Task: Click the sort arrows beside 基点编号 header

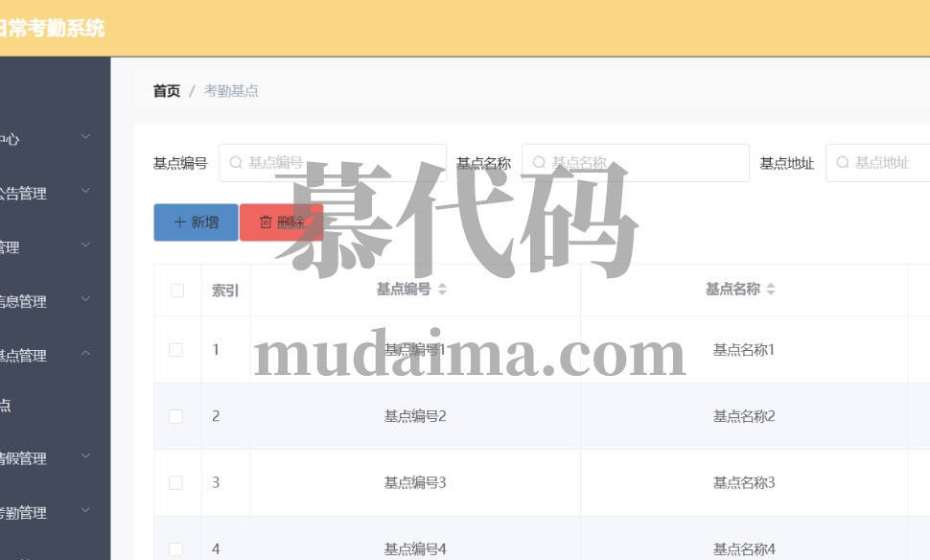Action: coord(442,290)
